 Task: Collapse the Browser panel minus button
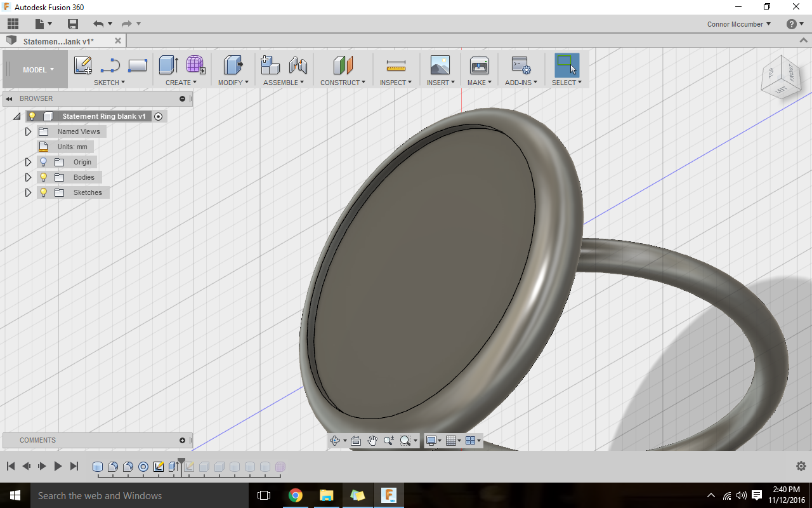pyautogui.click(x=182, y=98)
